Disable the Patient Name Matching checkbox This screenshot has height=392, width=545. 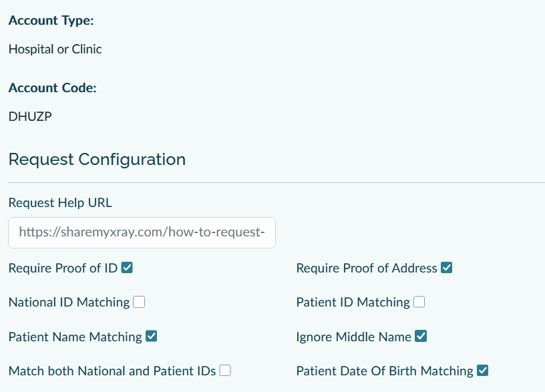(x=152, y=337)
